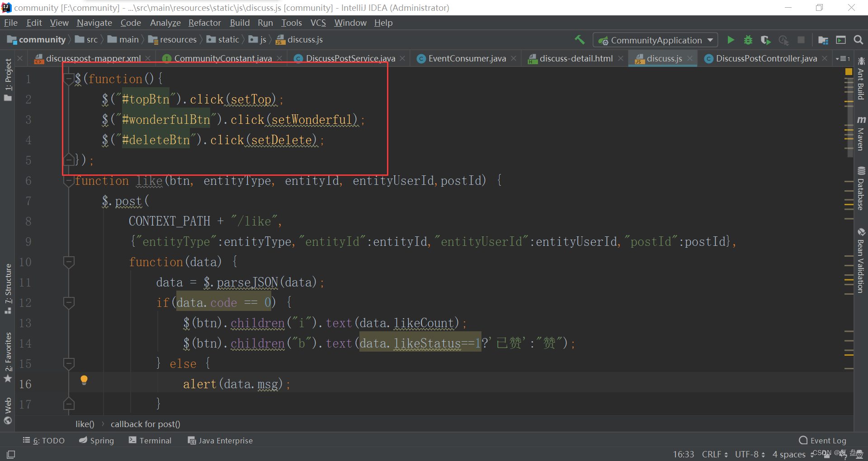Click the Build project hammer icon

click(580, 40)
